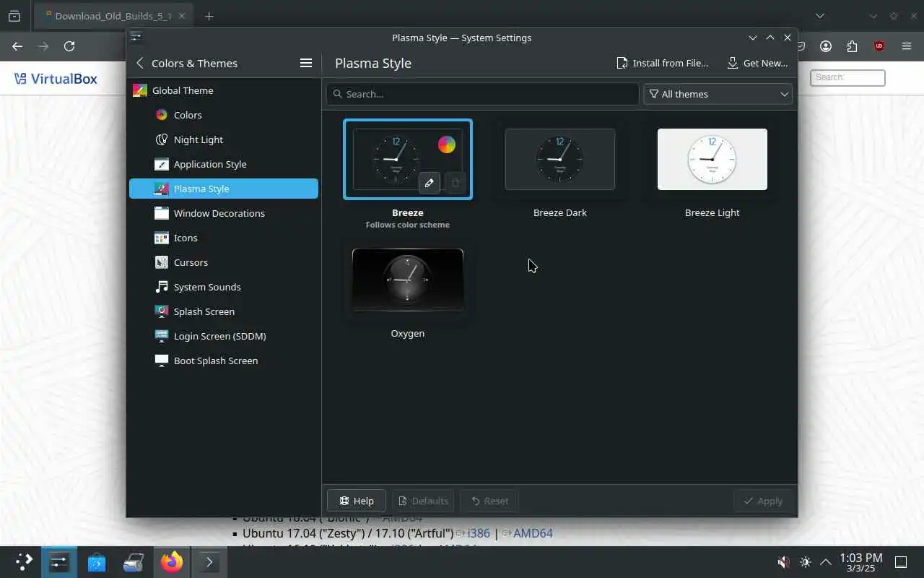The height and width of the screenshot is (578, 924).
Task: Click Firefox forward arrow
Action: tap(43, 46)
